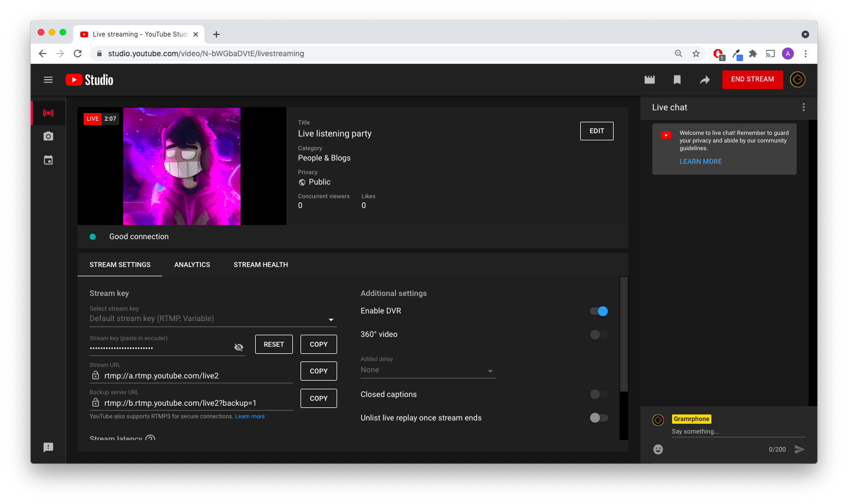Click the END STREAM button
The height and width of the screenshot is (504, 848).
tap(752, 80)
